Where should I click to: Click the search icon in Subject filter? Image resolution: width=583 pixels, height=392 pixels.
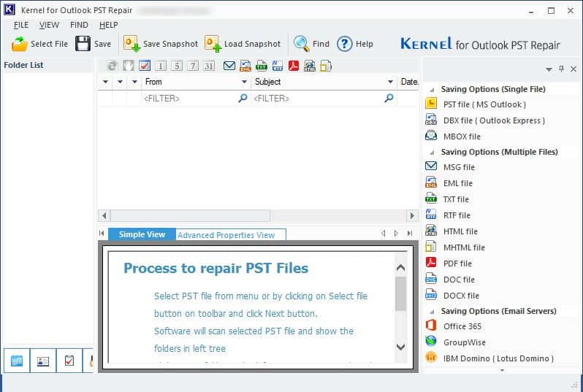click(x=389, y=98)
